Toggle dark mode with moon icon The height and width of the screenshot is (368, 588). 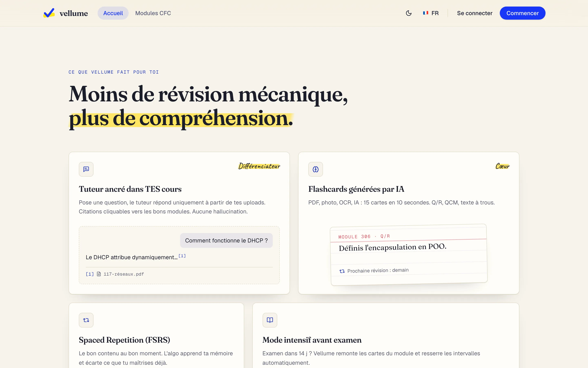point(409,13)
